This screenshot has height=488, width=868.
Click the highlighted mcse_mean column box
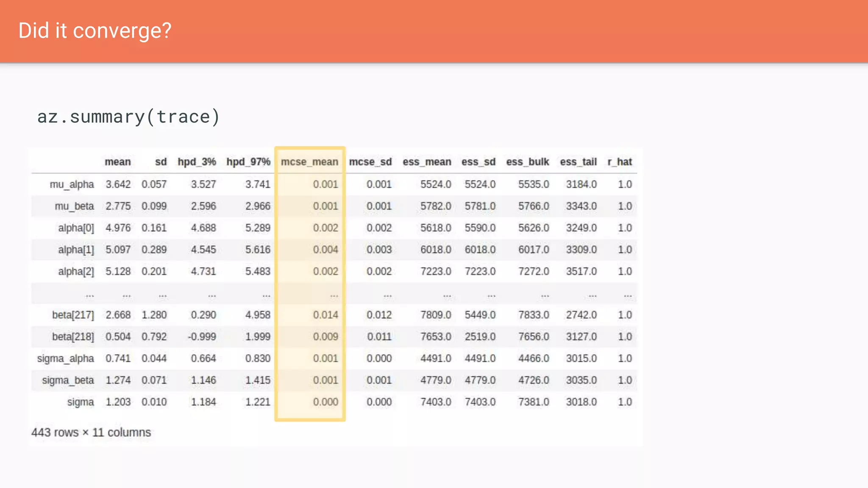click(x=310, y=284)
